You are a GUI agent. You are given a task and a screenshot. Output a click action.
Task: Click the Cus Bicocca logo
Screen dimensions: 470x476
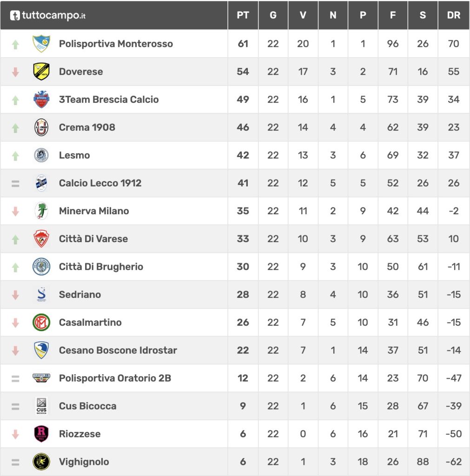tap(41, 406)
